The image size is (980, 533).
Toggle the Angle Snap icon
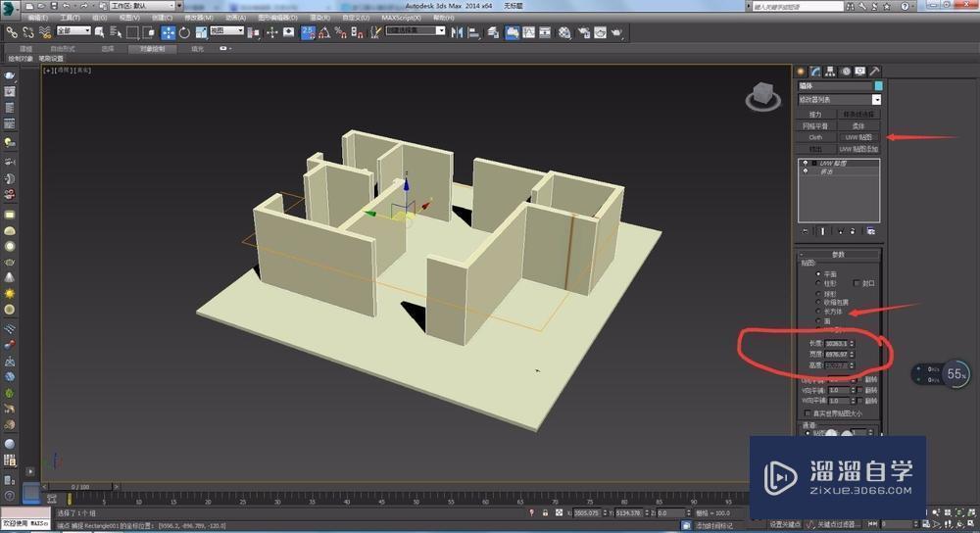pos(324,32)
